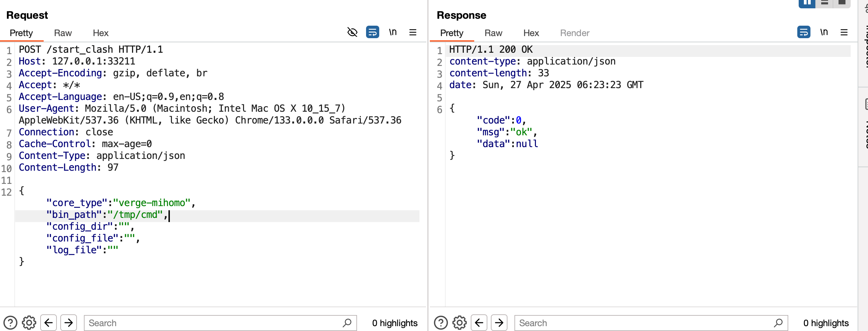Click the Response search help icon
Image resolution: width=868 pixels, height=331 pixels.
pyautogui.click(x=441, y=323)
